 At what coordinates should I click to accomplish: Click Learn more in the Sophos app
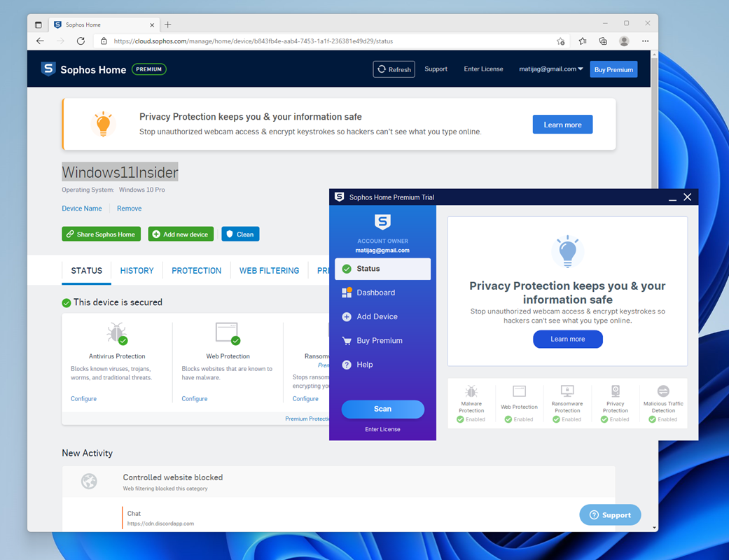568,339
